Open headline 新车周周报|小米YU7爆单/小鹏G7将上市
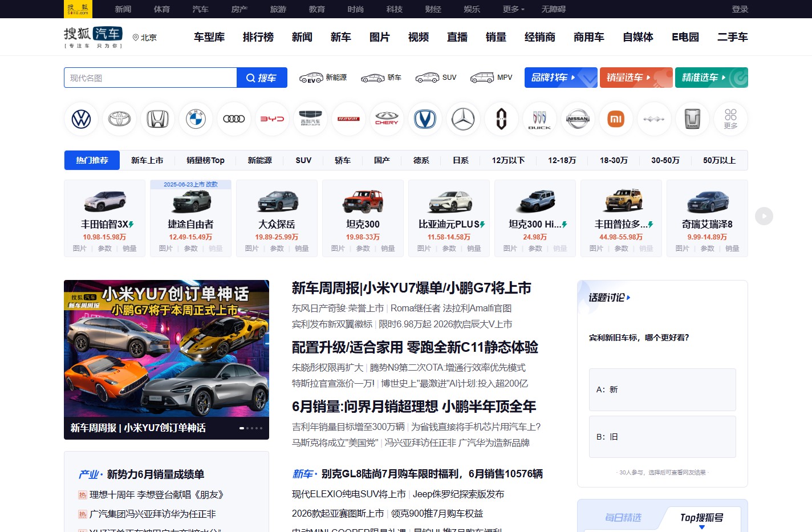The image size is (812, 532). pyautogui.click(x=412, y=288)
